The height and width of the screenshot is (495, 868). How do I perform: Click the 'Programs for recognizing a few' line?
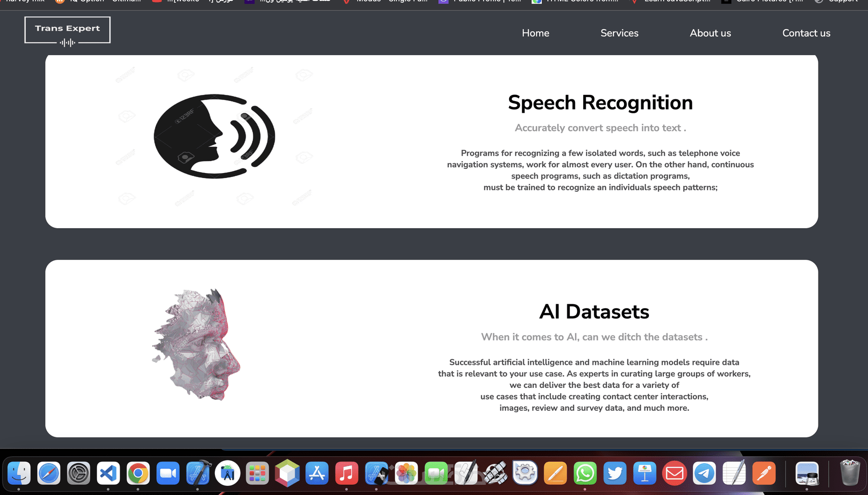tap(600, 153)
